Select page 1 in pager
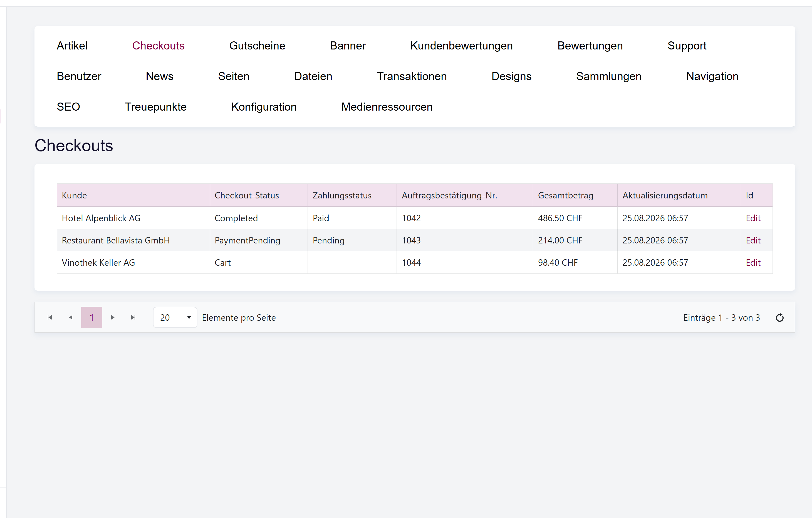The width and height of the screenshot is (812, 518). click(x=92, y=317)
